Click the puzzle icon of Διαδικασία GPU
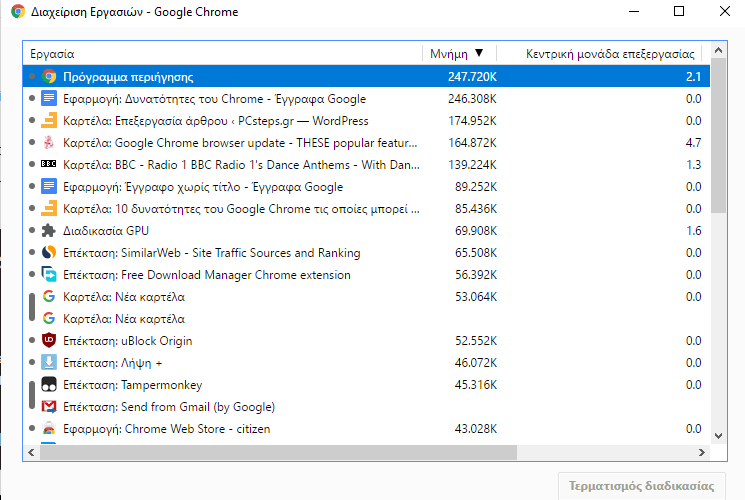745x500 pixels. pos(49,231)
